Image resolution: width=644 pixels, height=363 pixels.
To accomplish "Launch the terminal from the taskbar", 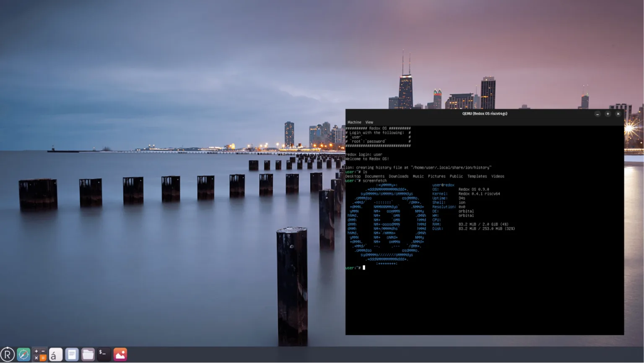I will click(x=104, y=355).
